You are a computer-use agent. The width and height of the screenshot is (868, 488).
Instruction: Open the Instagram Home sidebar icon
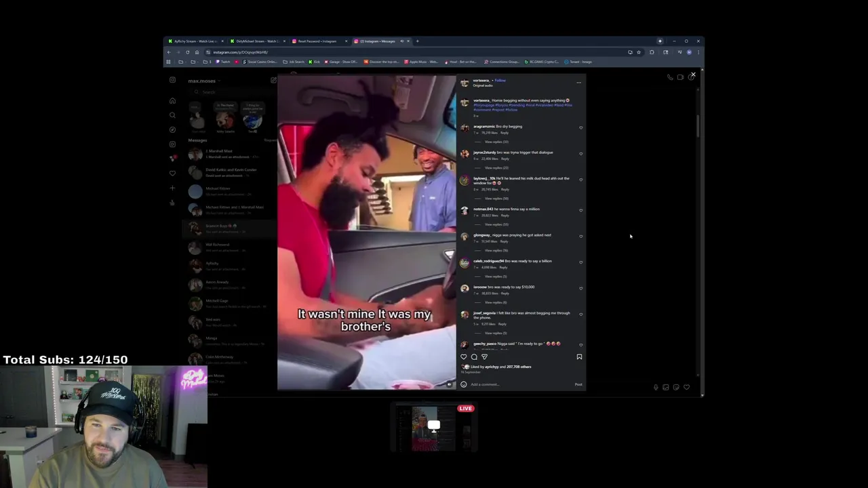point(172,101)
